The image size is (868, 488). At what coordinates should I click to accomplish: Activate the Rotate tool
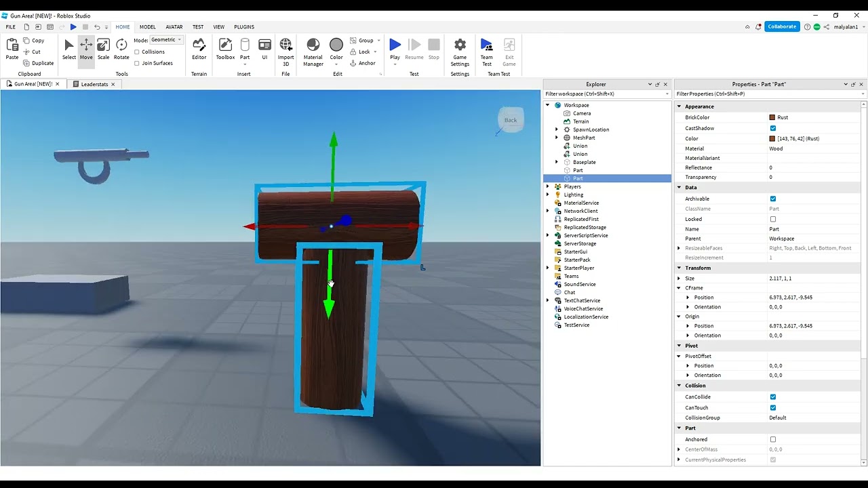(x=121, y=49)
